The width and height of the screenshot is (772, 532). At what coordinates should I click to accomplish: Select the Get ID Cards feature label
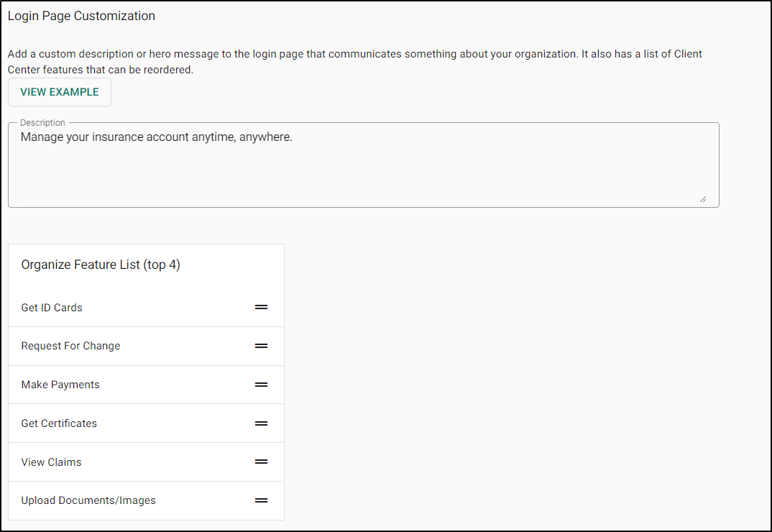pyautogui.click(x=52, y=308)
